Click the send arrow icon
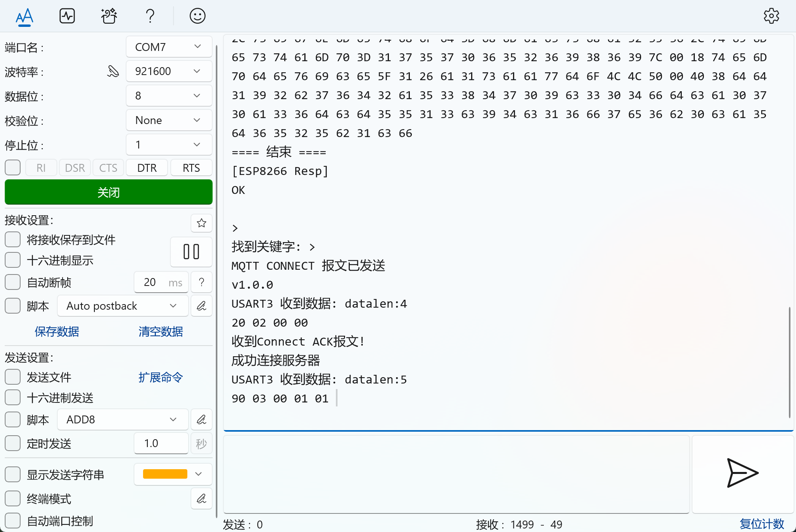 [742, 473]
